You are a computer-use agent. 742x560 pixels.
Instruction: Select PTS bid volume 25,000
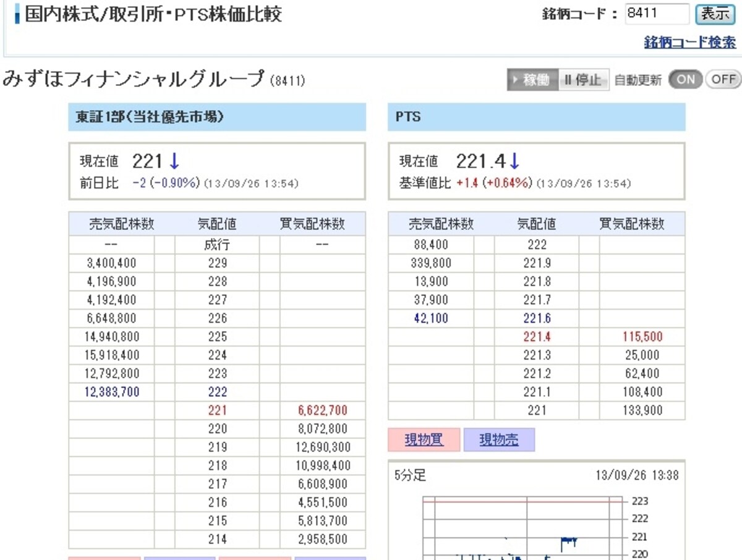(642, 355)
